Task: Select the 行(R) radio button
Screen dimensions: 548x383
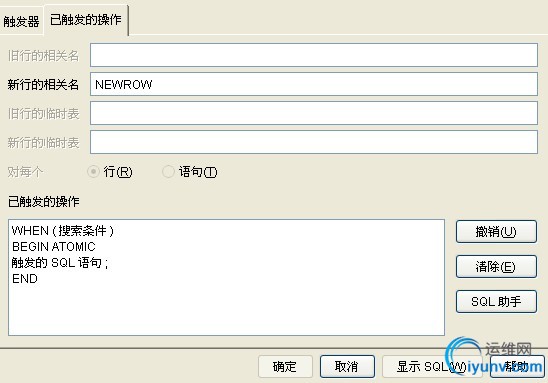Action: (94, 172)
